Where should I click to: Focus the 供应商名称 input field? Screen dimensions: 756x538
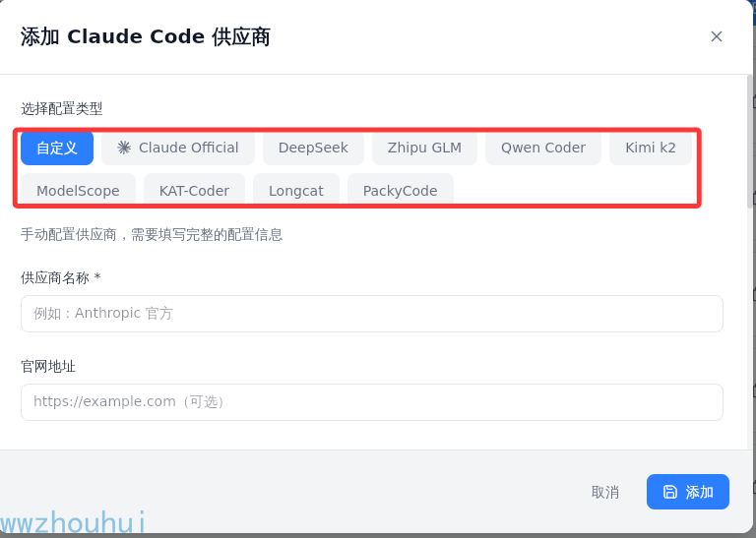pyautogui.click(x=372, y=314)
